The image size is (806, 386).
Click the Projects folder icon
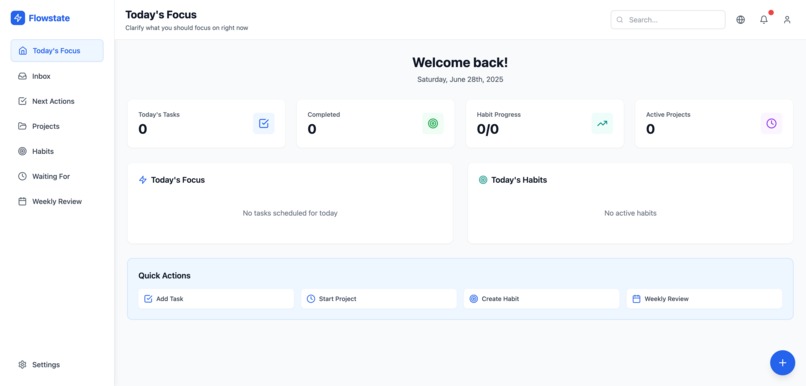(23, 126)
